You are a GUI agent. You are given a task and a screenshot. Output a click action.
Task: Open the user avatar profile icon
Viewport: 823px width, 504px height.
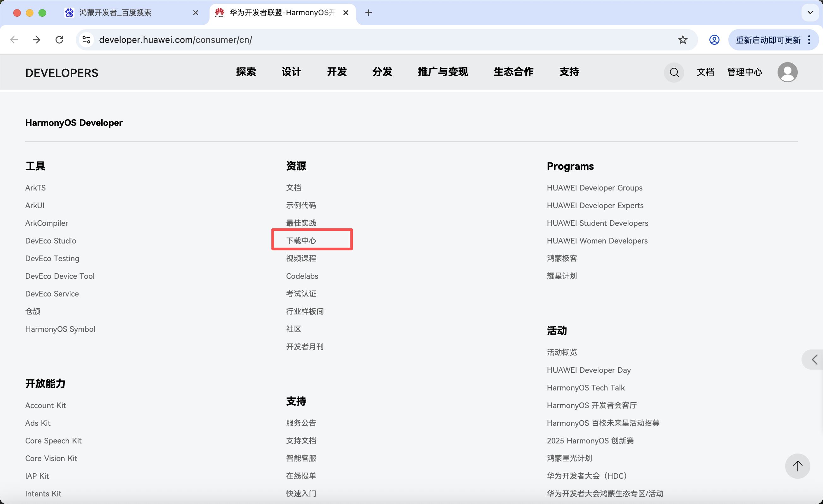(x=787, y=72)
